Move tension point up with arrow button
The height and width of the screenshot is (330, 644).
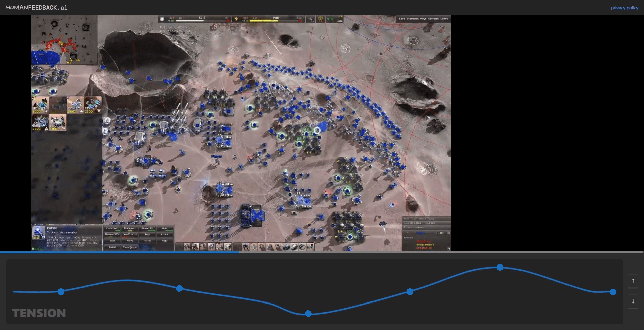633,281
